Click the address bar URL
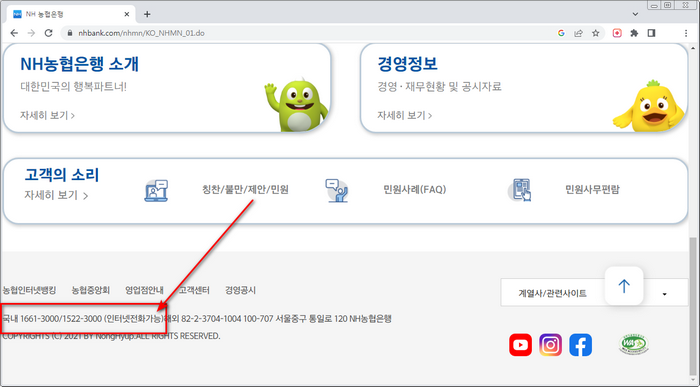The height and width of the screenshot is (387, 700). coord(141,33)
